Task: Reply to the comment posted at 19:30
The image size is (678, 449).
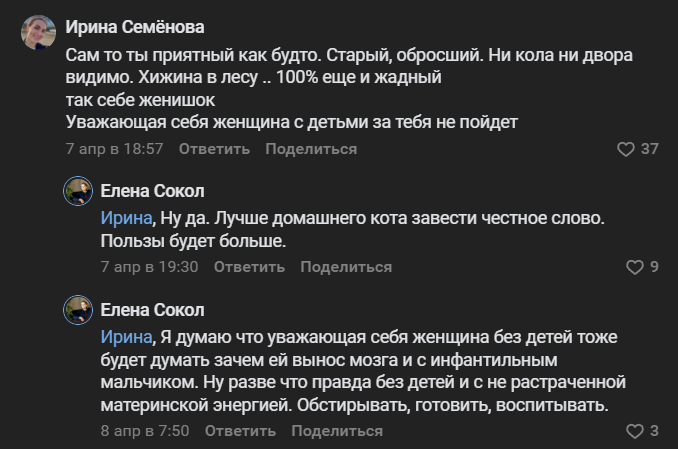Action: [x=249, y=267]
